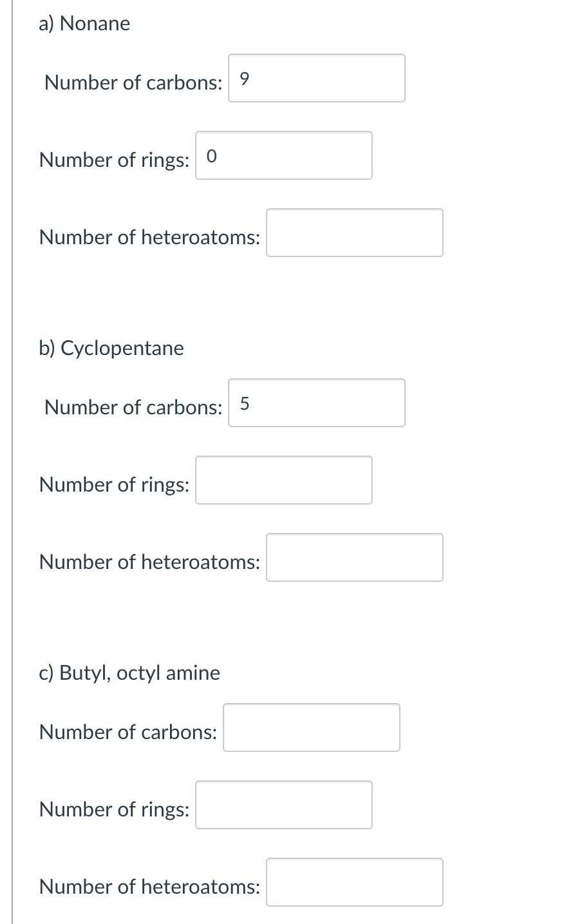Click 'Number of rings:' label under Nonane
This screenshot has width=564, height=924.
click(115, 160)
